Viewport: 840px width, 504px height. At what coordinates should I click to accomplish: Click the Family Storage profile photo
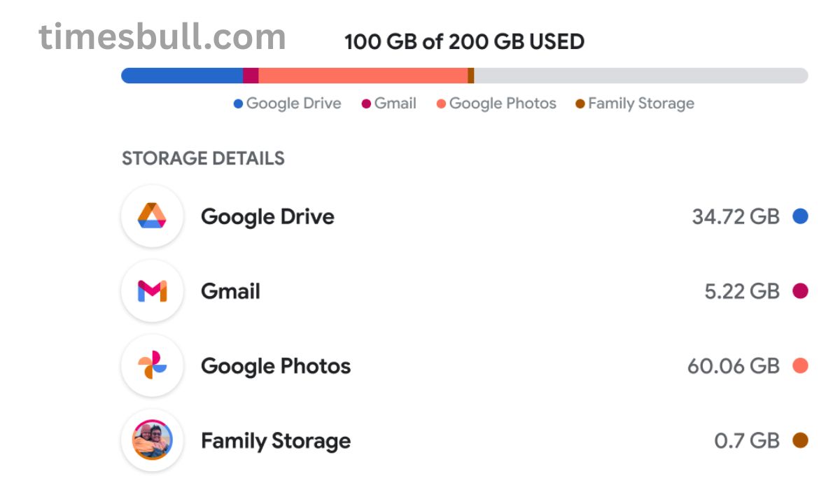(x=152, y=440)
